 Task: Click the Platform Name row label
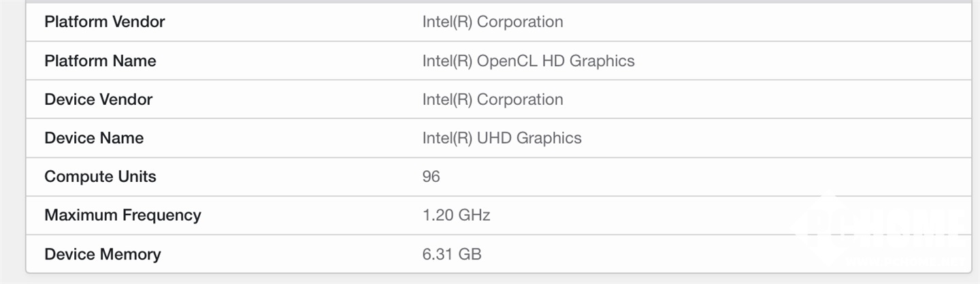click(100, 61)
